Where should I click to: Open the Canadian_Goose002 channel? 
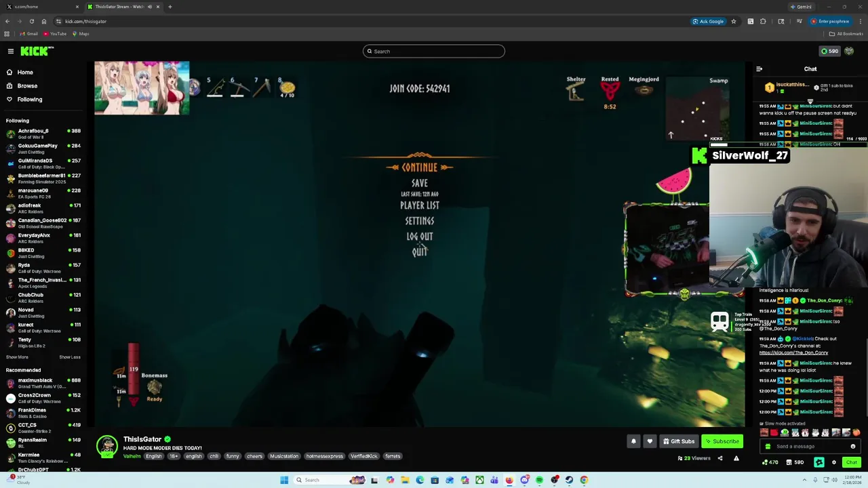click(42, 223)
